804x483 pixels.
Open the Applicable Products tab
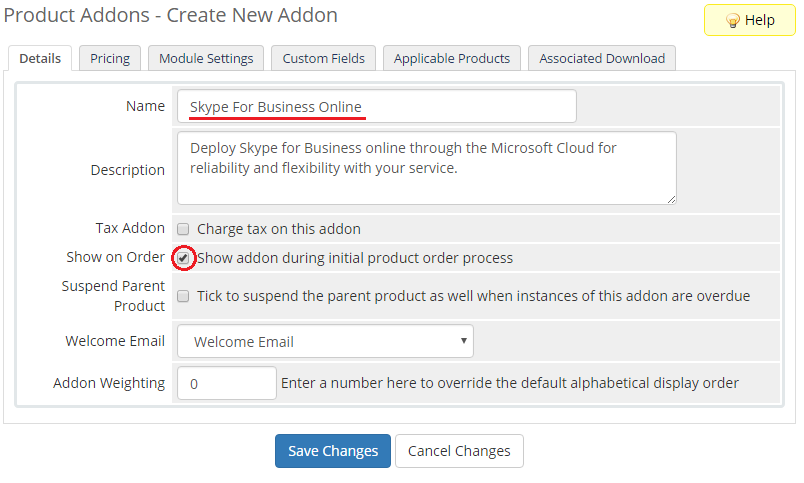pyautogui.click(x=452, y=58)
